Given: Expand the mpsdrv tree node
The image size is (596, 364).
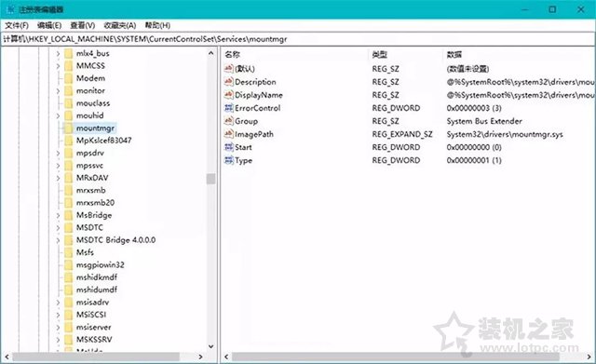Looking at the screenshot, I should point(58,153).
